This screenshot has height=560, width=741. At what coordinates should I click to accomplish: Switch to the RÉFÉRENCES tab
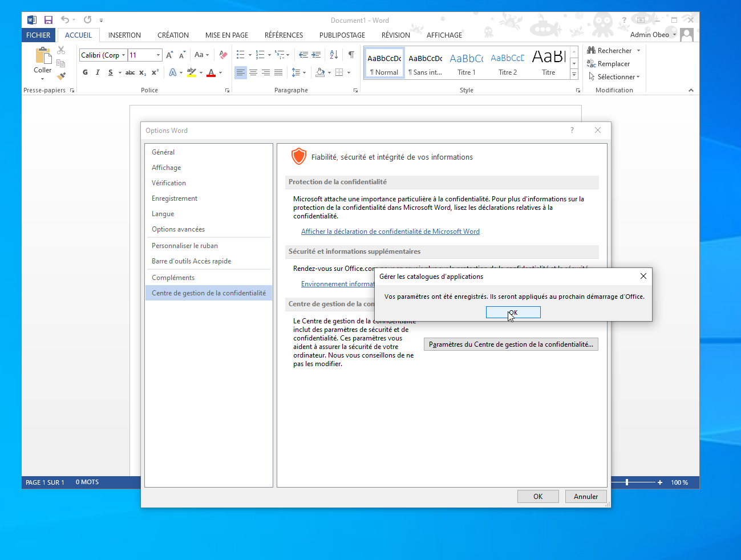284,35
